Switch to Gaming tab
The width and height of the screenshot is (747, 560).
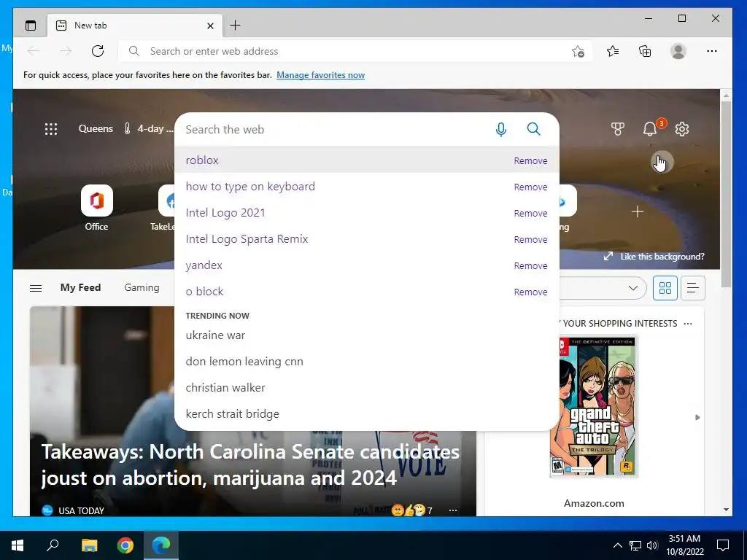click(142, 287)
